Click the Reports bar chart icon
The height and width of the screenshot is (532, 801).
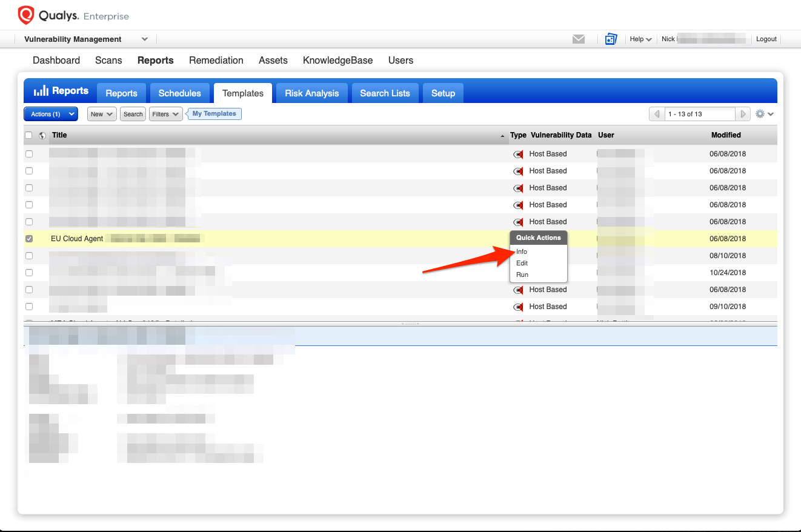click(41, 91)
